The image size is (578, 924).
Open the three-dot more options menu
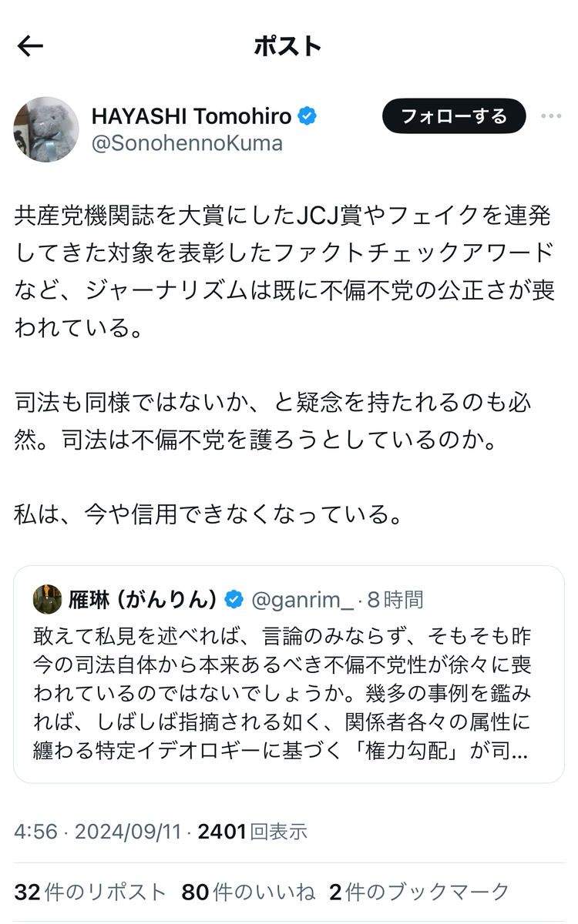(551, 116)
